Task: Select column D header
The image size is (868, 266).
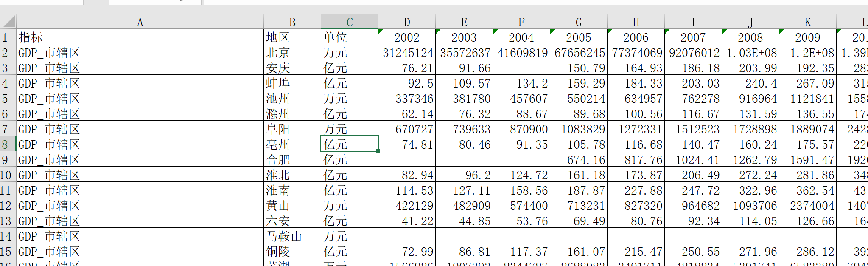Action: coord(407,22)
